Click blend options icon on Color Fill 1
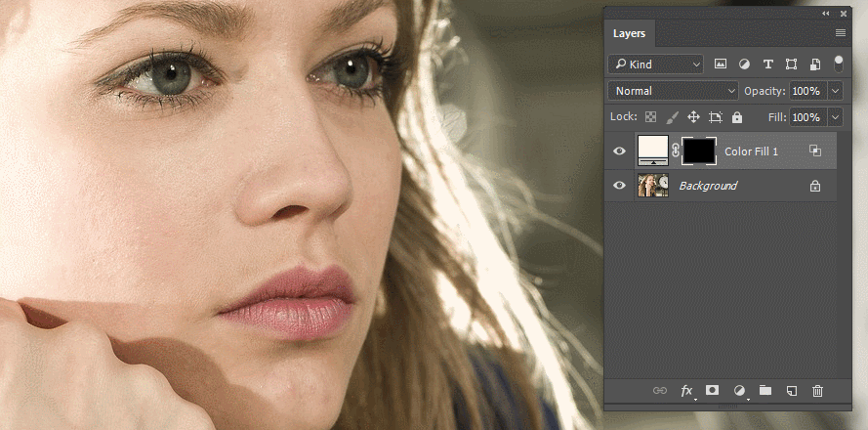 pyautogui.click(x=815, y=150)
